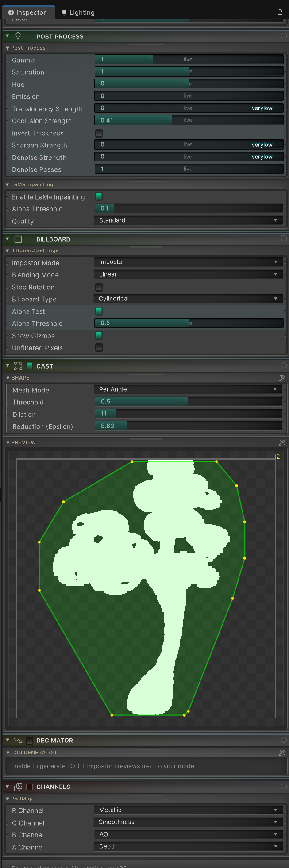The image size is (289, 868).
Task: Enable the Decimator module toggle
Action: 30,740
